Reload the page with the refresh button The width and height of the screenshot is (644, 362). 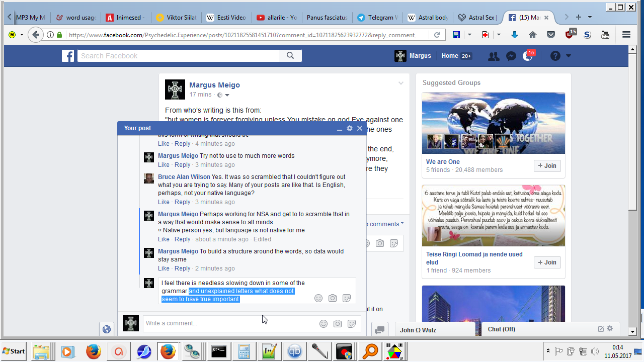coord(437,35)
